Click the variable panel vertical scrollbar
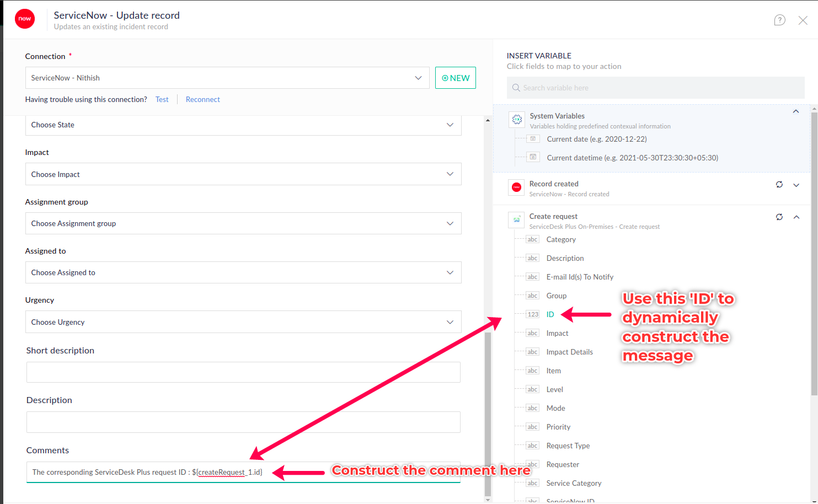The image size is (818, 504). (814, 253)
